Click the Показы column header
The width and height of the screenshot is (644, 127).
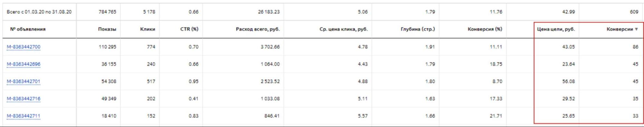tap(107, 29)
